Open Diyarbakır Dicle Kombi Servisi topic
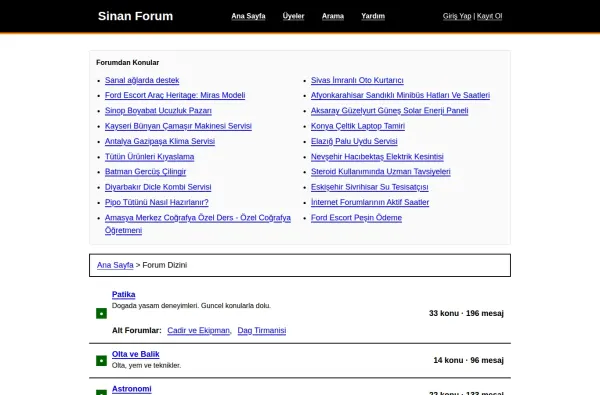The image size is (600, 395). (158, 187)
